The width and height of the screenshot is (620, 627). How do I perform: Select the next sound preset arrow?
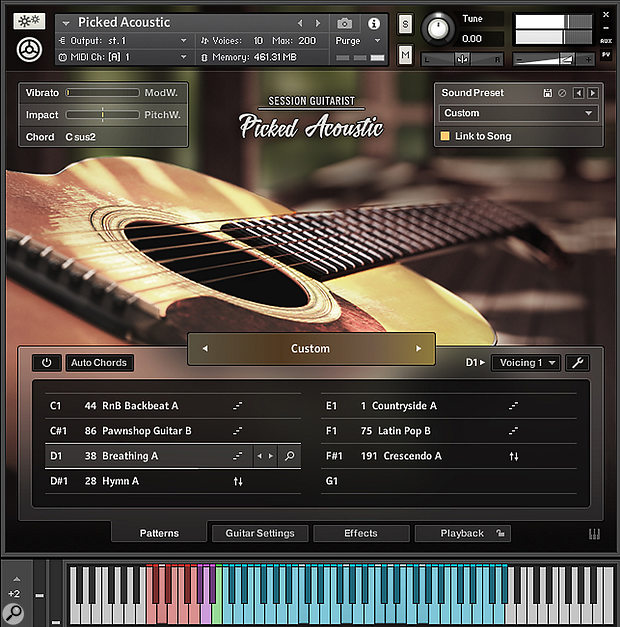(x=593, y=93)
